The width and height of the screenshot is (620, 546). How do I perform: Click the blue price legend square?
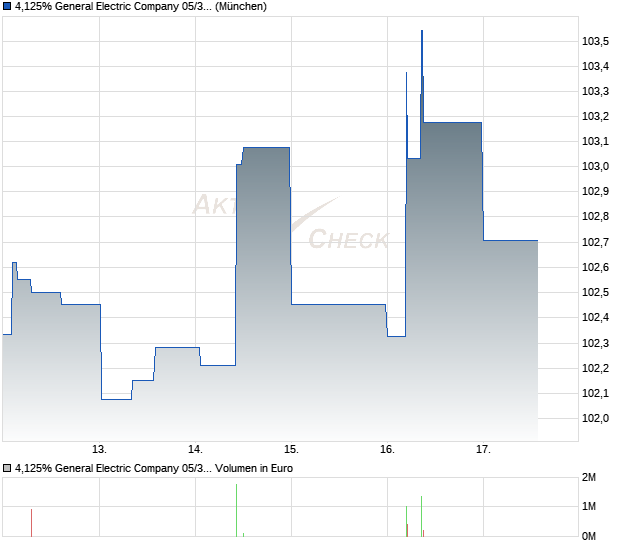point(7,7)
